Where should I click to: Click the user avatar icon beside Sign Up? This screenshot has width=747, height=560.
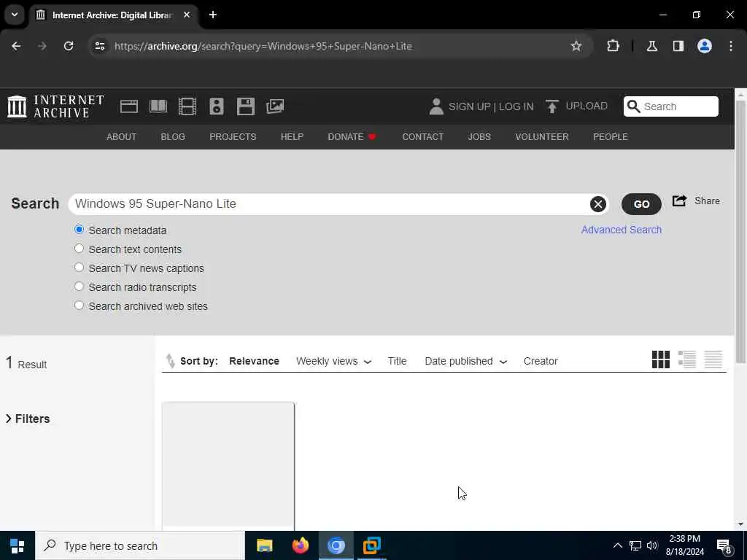coord(436,106)
